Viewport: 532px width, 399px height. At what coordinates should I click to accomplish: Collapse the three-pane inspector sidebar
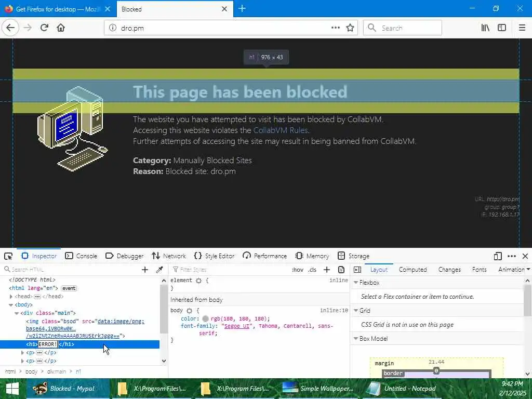click(357, 270)
